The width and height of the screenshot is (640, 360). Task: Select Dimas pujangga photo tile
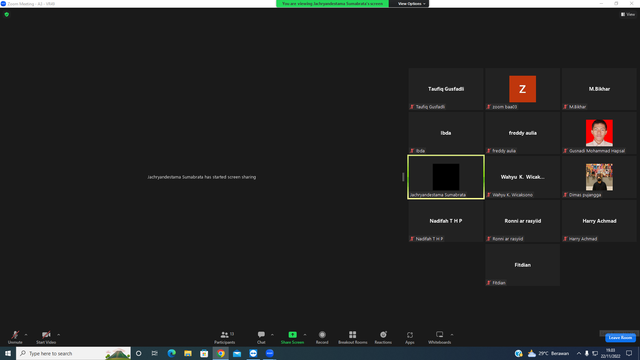pos(599,177)
